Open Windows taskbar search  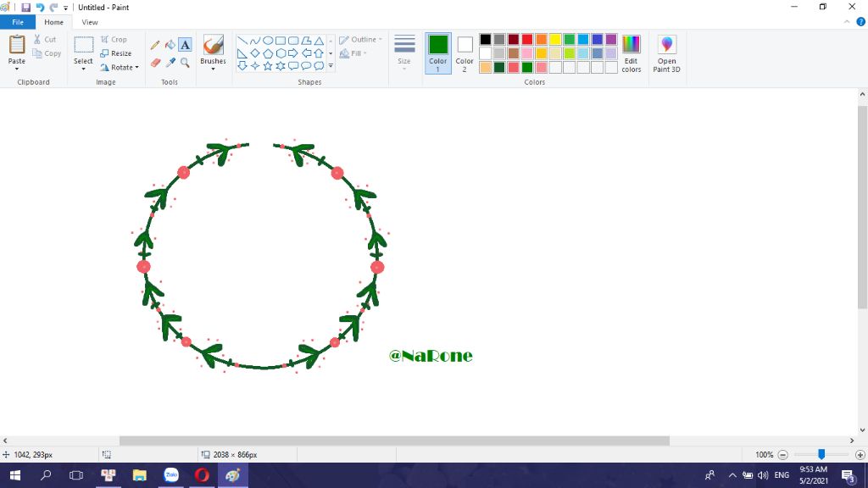coord(46,475)
